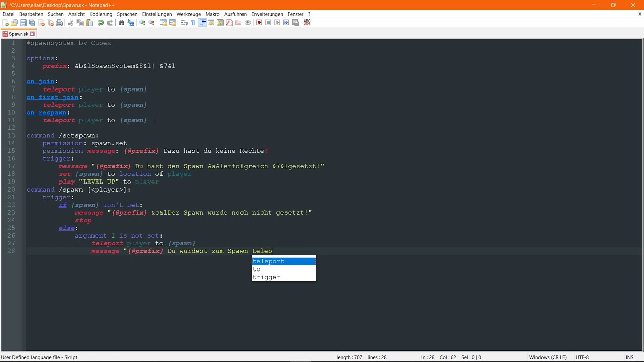Save the current file via toolbar
The image size is (644, 362).
[23, 23]
